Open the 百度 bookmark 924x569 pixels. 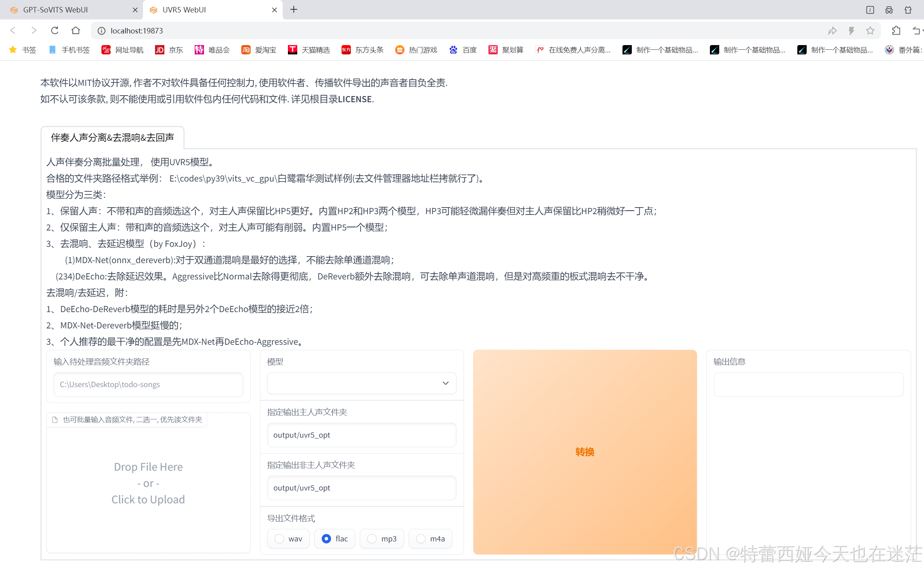pyautogui.click(x=463, y=50)
